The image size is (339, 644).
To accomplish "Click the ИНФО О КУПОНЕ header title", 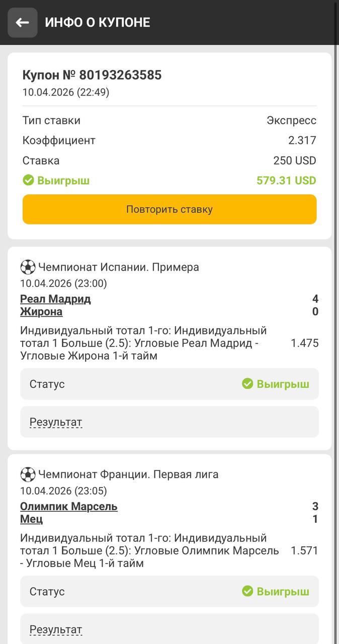I will click(x=98, y=23).
